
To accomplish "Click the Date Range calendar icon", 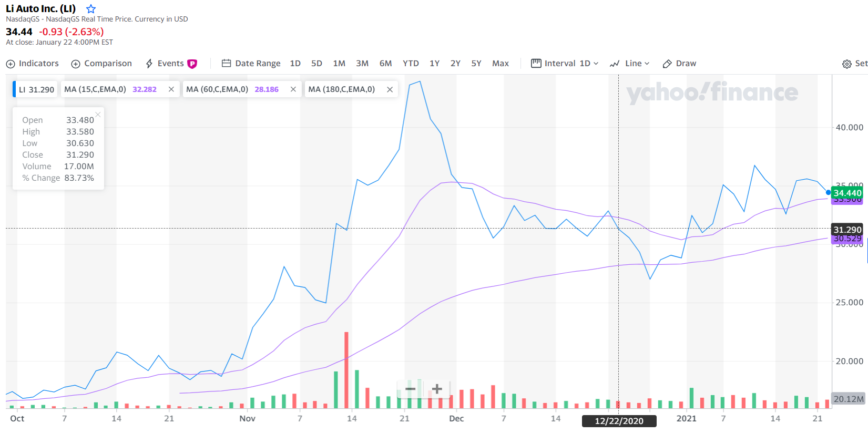I will (x=227, y=64).
